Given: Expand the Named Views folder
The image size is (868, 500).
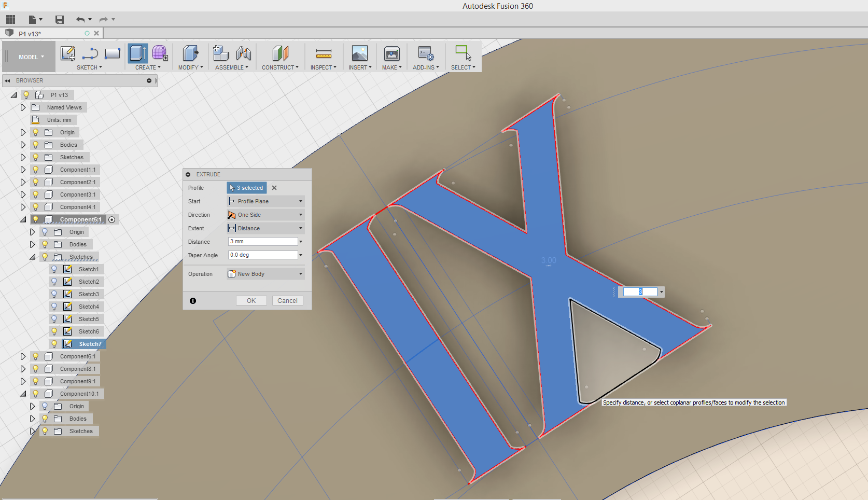Looking at the screenshot, I should [x=23, y=107].
